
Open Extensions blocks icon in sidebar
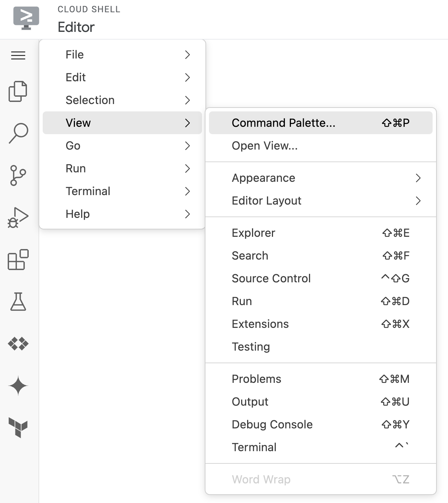coord(18,260)
